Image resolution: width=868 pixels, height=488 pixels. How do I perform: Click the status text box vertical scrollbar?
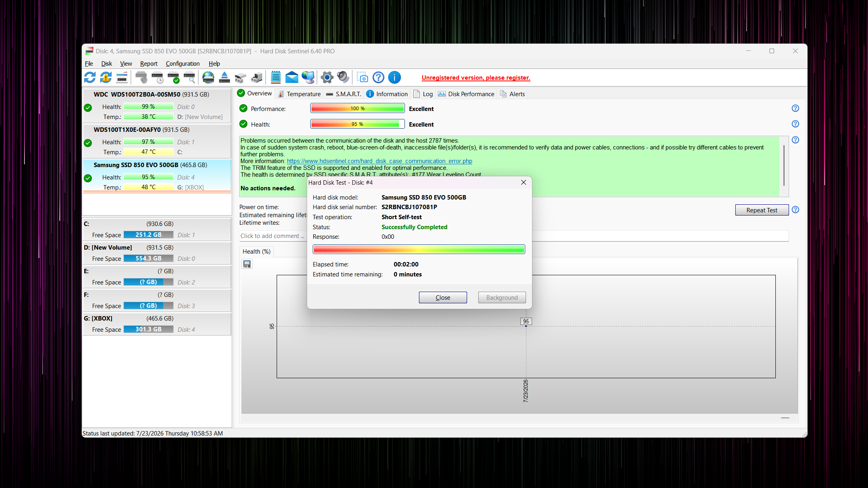point(784,166)
